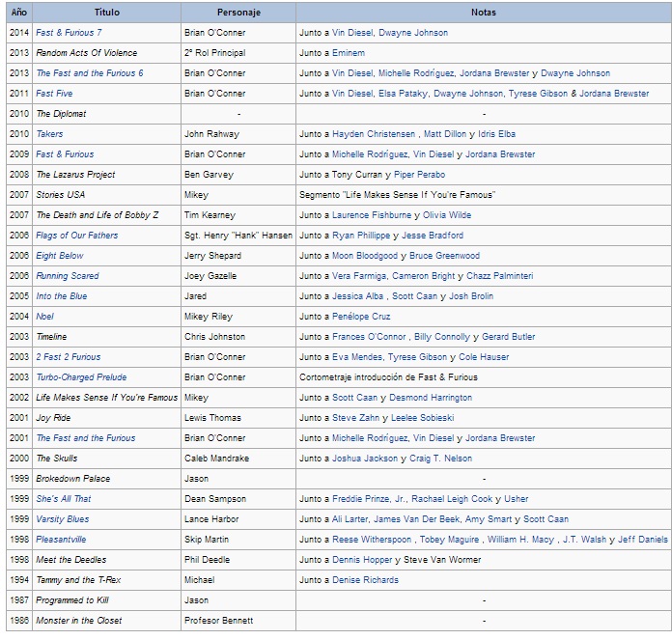The height and width of the screenshot is (640, 672).
Task: Open the Pleasantville link
Action: coord(61,540)
